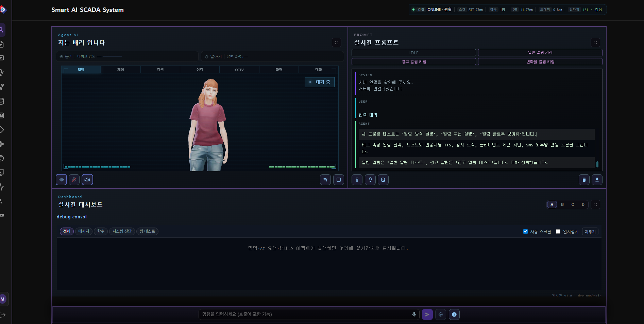Click the layout panel icon below avatar

(x=339, y=180)
